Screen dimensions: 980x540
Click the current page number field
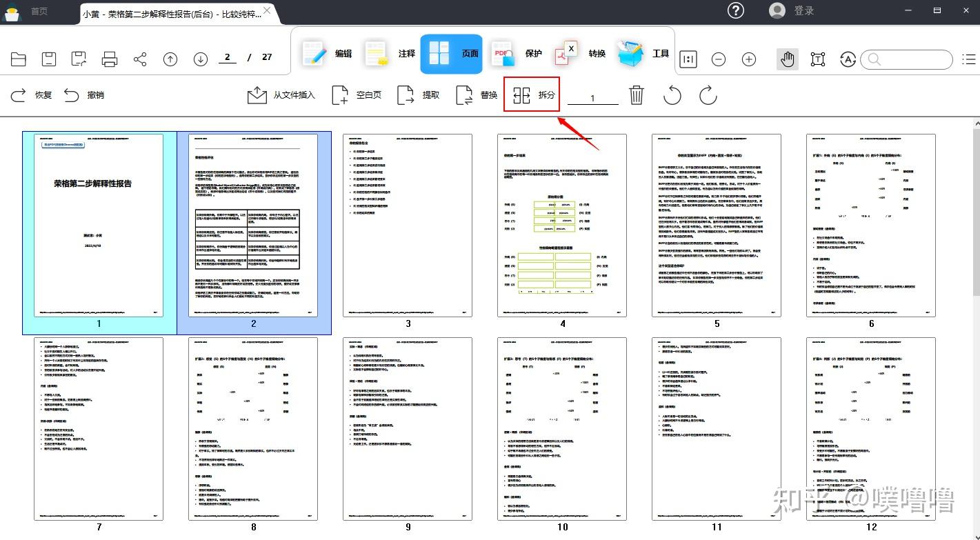(x=227, y=58)
